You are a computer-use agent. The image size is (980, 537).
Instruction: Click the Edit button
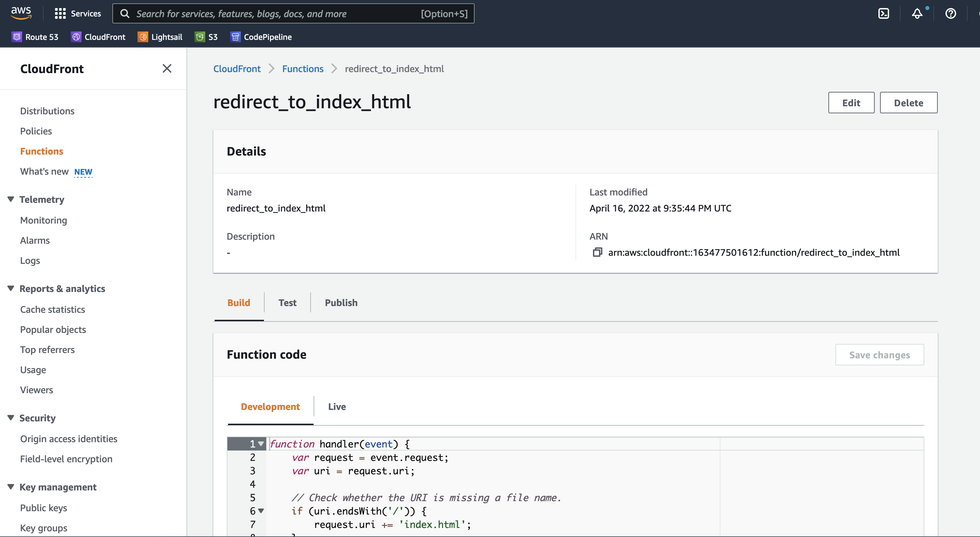(x=851, y=103)
